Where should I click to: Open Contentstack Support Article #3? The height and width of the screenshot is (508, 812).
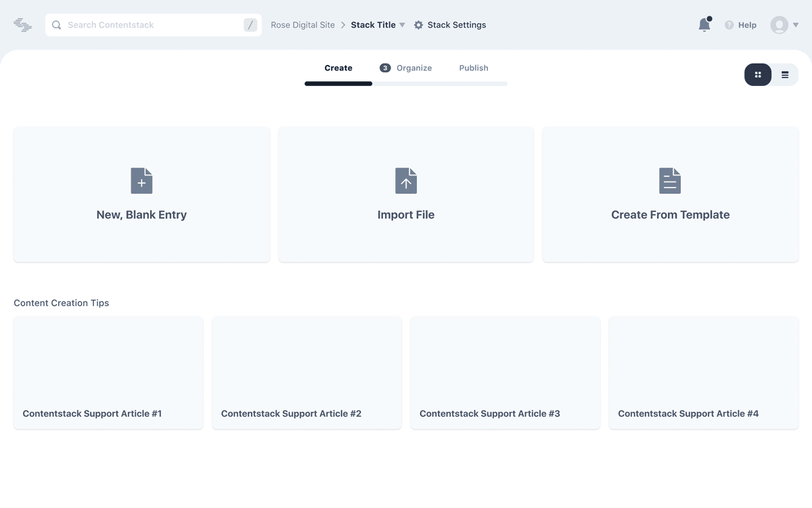505,373
